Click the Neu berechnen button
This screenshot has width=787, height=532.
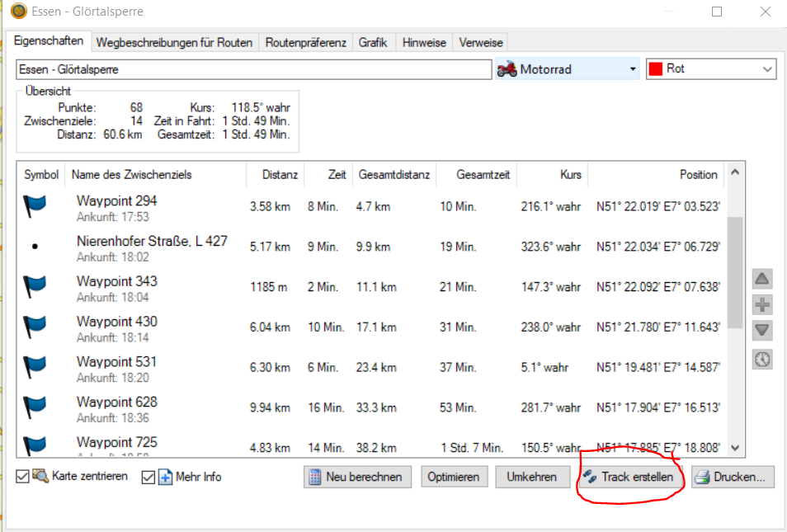tap(358, 477)
